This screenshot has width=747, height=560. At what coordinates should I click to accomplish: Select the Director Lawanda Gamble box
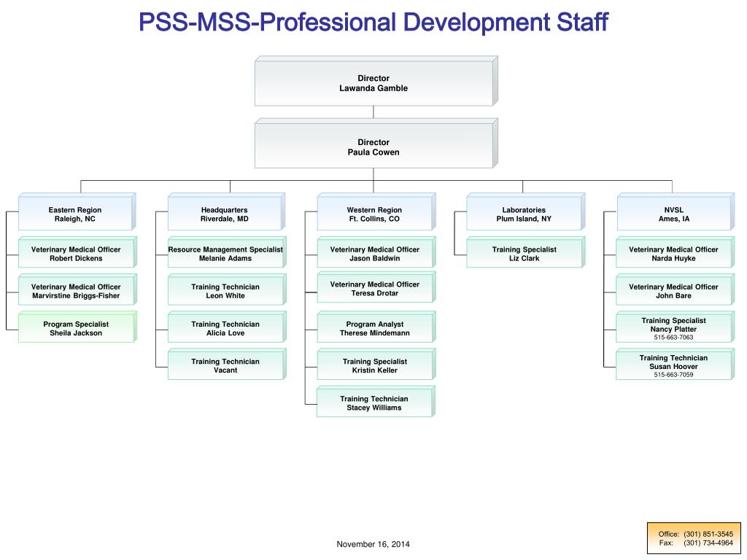pyautogui.click(x=376, y=81)
